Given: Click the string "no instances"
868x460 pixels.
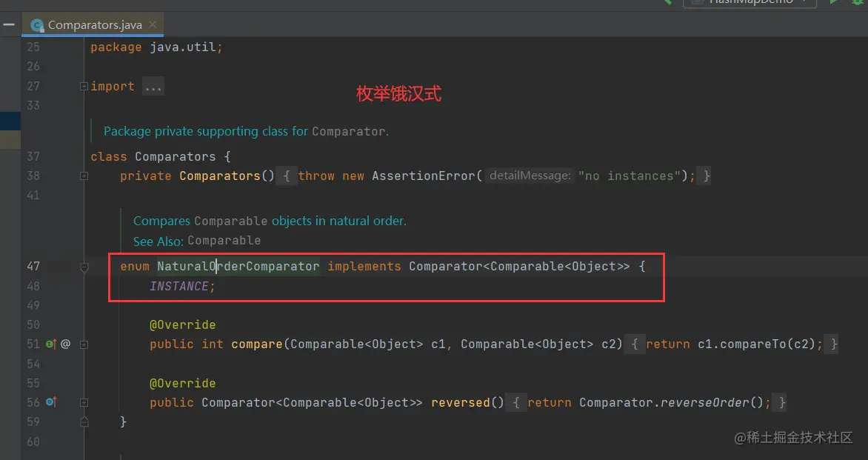Looking at the screenshot, I should point(629,176).
